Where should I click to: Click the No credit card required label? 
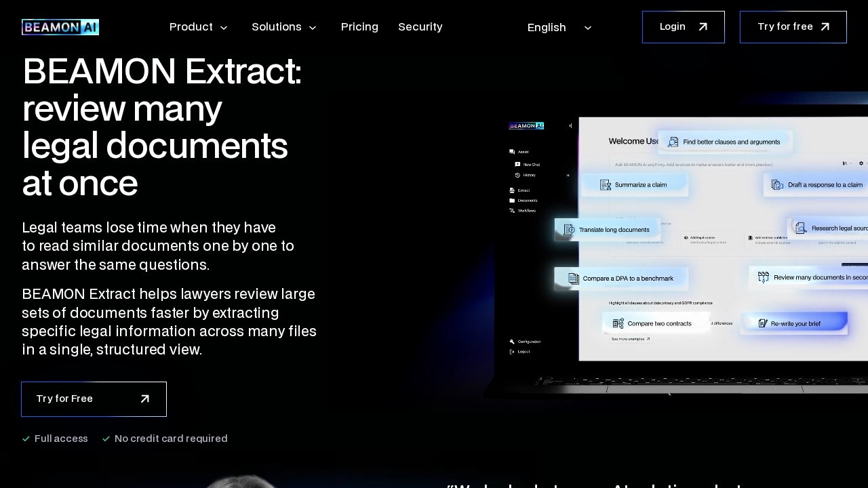(x=165, y=439)
